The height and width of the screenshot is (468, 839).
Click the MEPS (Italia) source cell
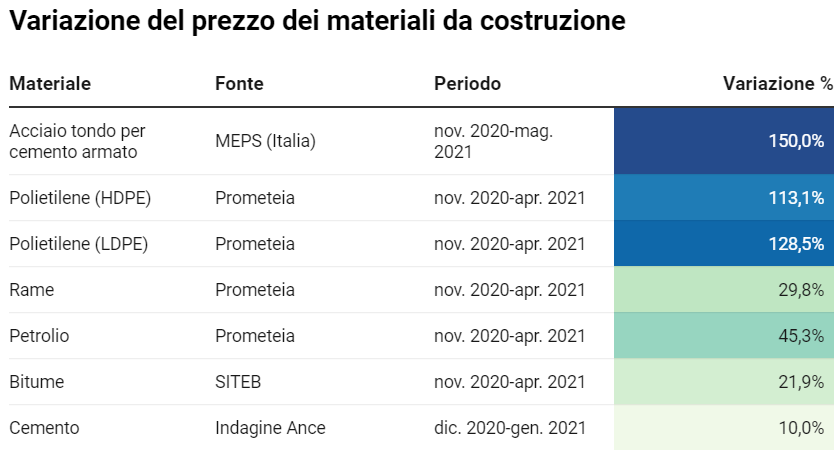click(265, 141)
